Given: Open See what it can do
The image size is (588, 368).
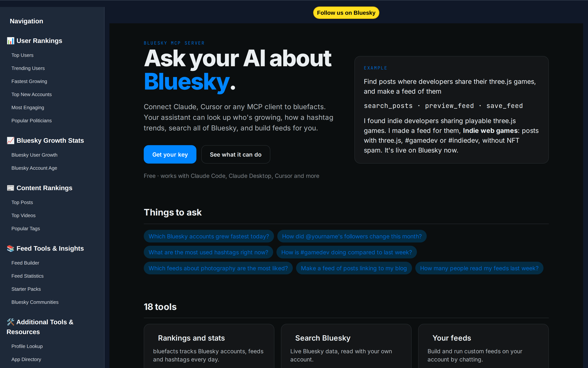Looking at the screenshot, I should pyautogui.click(x=235, y=154).
